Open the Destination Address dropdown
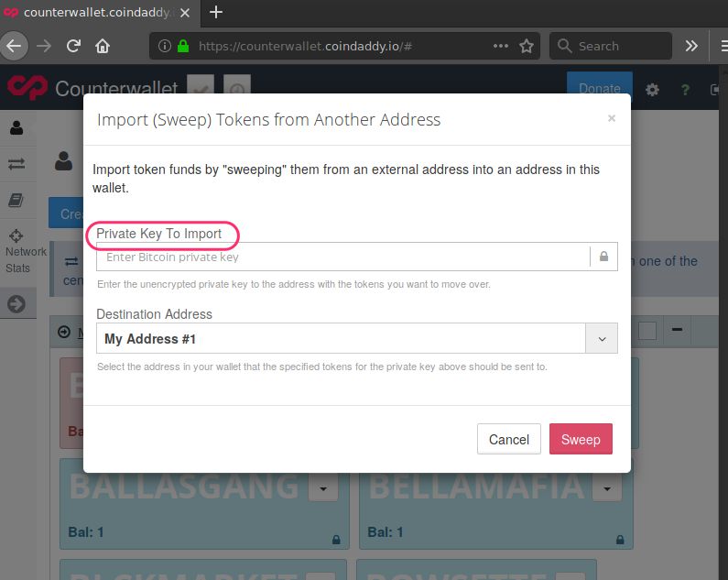This screenshot has width=728, height=580. pos(356,338)
